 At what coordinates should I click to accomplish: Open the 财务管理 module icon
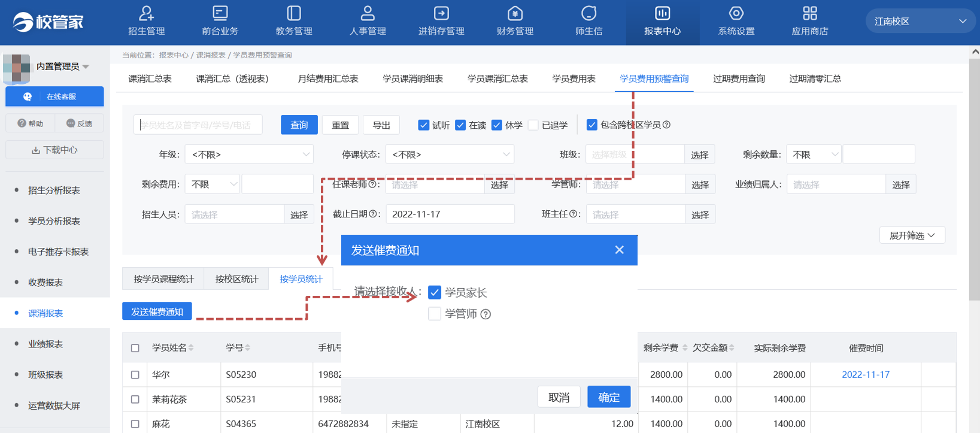[515, 14]
